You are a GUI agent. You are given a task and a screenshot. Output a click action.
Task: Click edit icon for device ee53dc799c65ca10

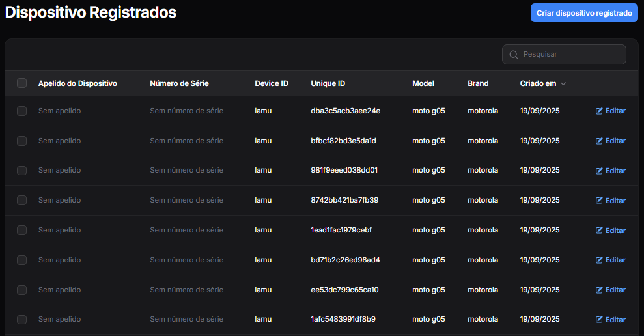coord(599,290)
